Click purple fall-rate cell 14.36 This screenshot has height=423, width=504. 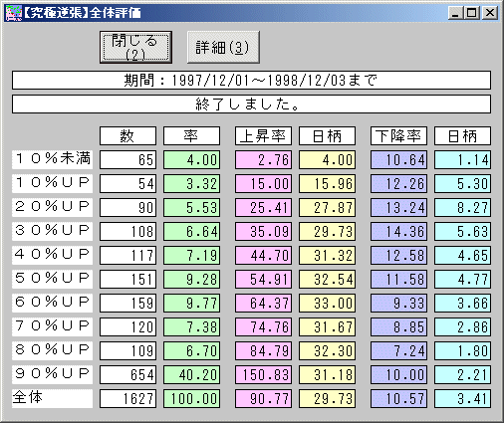398,231
